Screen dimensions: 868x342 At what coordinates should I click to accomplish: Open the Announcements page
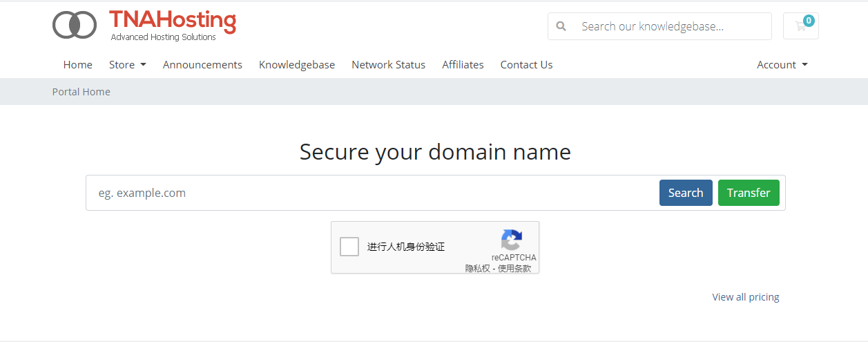coord(202,64)
